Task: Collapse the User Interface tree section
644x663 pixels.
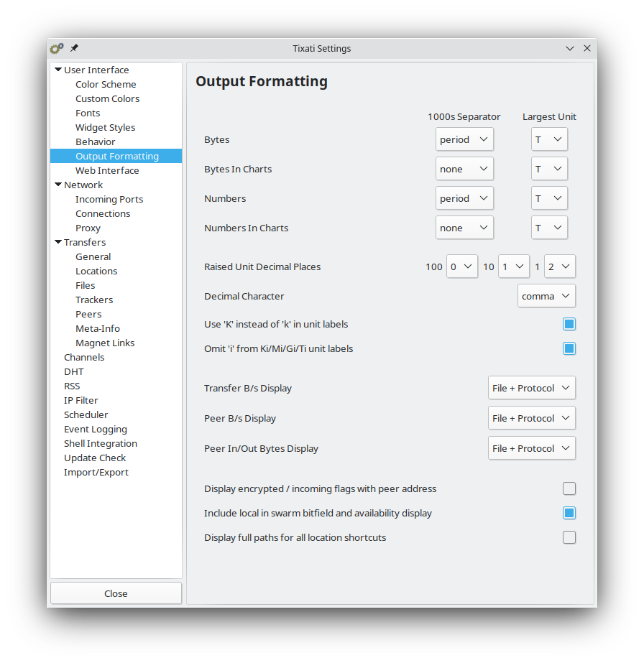Action: pos(58,70)
